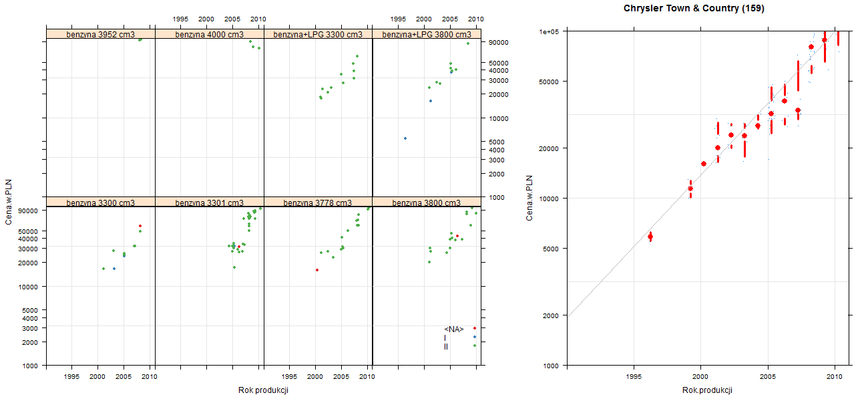The height and width of the screenshot is (401, 868).
Task: Click the '1e+05' tick on the Chrysler plot
Action: click(550, 31)
